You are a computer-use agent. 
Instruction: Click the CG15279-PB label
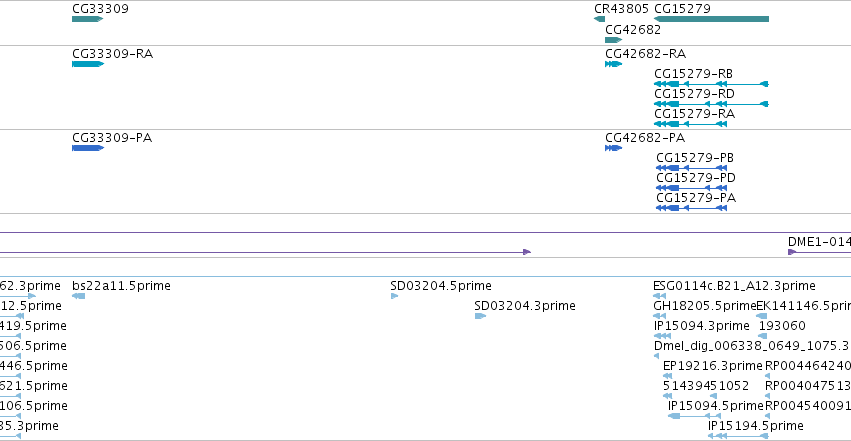coord(695,158)
